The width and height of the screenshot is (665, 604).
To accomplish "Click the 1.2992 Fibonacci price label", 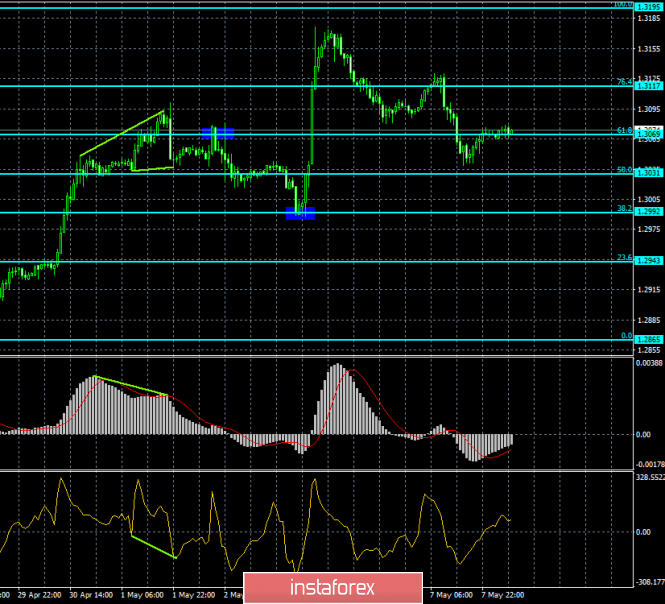I will [x=649, y=212].
